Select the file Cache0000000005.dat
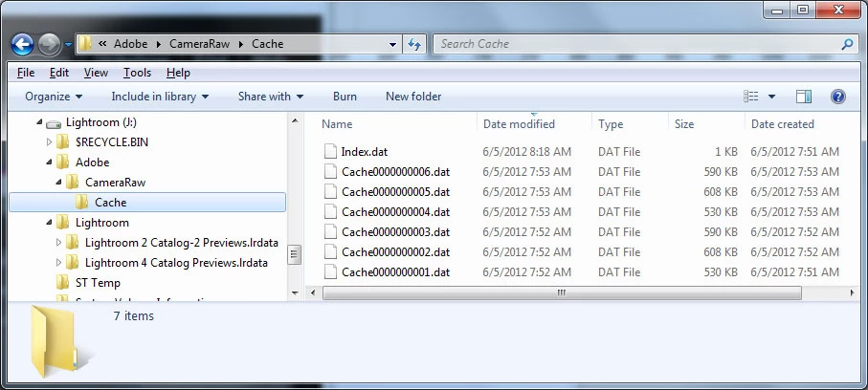The image size is (868, 390). coord(395,192)
